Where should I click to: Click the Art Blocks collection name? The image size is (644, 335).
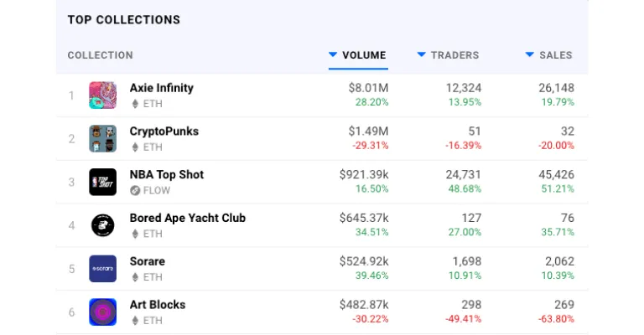[158, 305]
